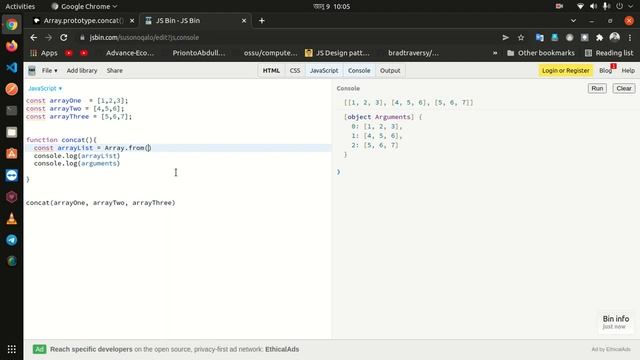Clear the console output
Image resolution: width=640 pixels, height=360 pixels.
(x=624, y=88)
